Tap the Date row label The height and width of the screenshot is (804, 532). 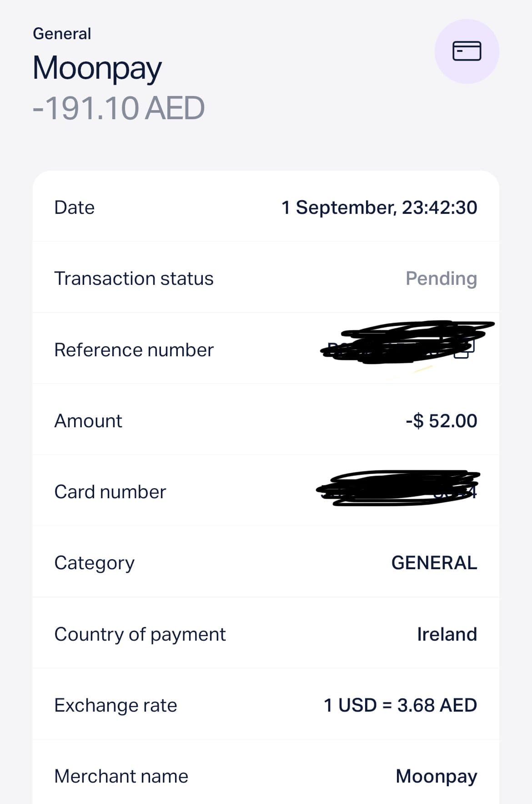75,207
